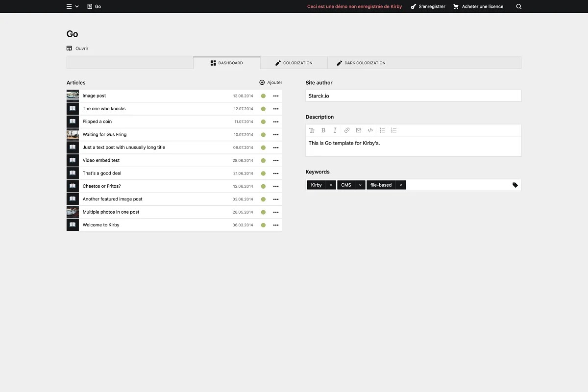Switch to the Colorization tab
Screen dimensions: 588x392
[294, 63]
